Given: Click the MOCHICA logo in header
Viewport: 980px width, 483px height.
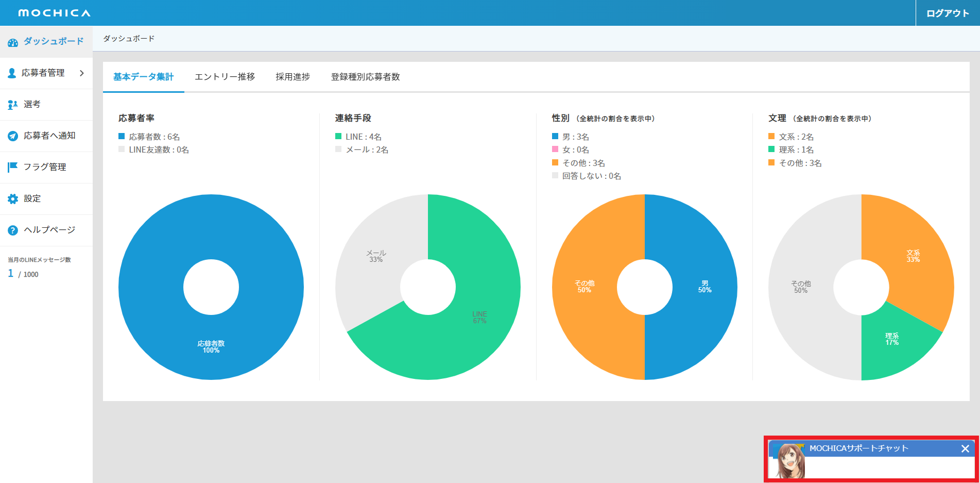Looking at the screenshot, I should (x=54, y=13).
